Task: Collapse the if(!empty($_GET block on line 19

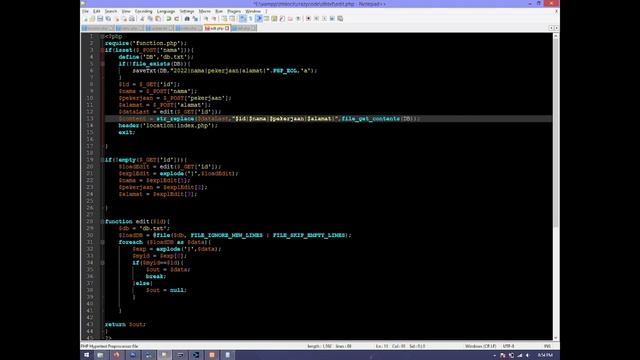Action: click(102, 160)
